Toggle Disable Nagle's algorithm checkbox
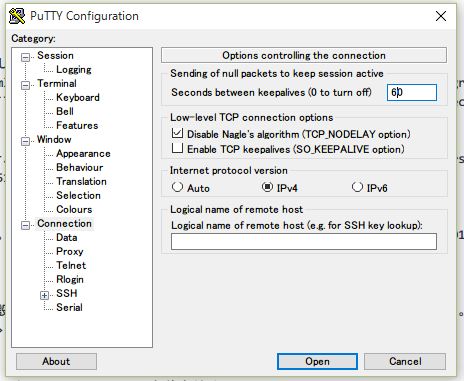Screen dimensions: 464x381 pyautogui.click(x=177, y=133)
